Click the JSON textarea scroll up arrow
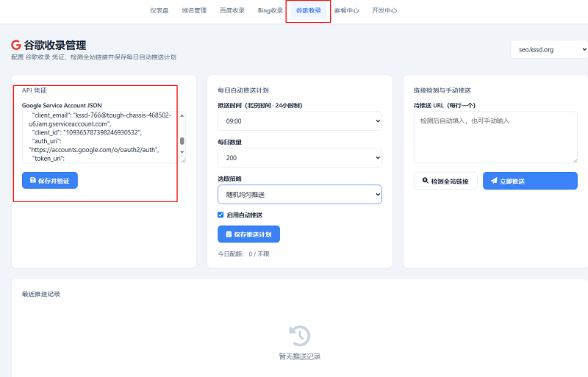588x377 pixels. point(182,115)
